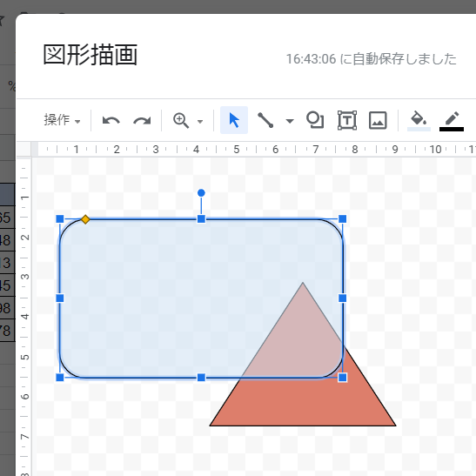The width and height of the screenshot is (476, 476).
Task: Click the left-middle resize handle
Action: tap(60, 298)
